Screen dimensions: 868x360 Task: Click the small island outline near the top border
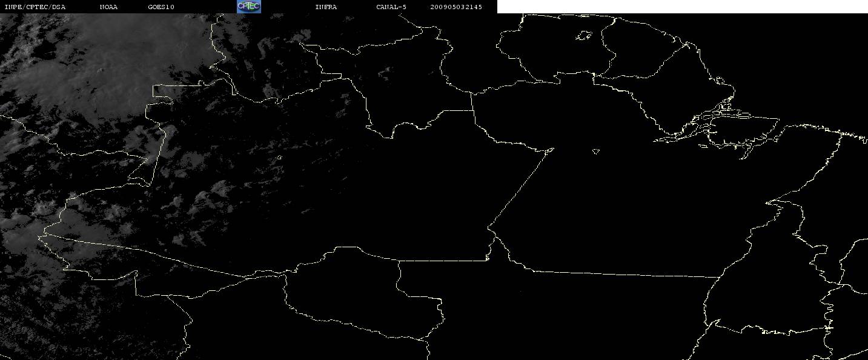click(x=583, y=36)
